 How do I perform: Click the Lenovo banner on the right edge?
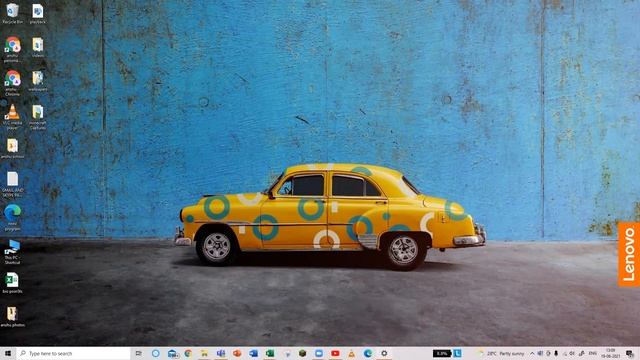point(629,254)
